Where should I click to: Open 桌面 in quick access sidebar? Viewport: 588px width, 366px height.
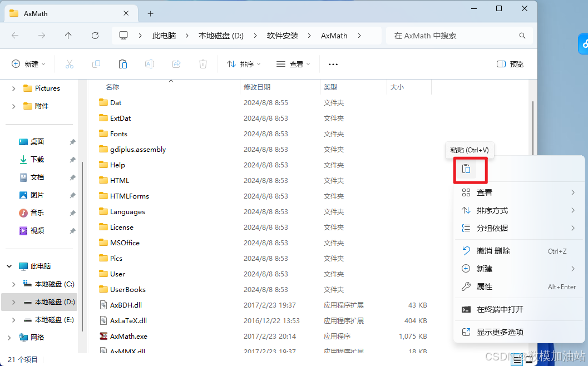(37, 142)
